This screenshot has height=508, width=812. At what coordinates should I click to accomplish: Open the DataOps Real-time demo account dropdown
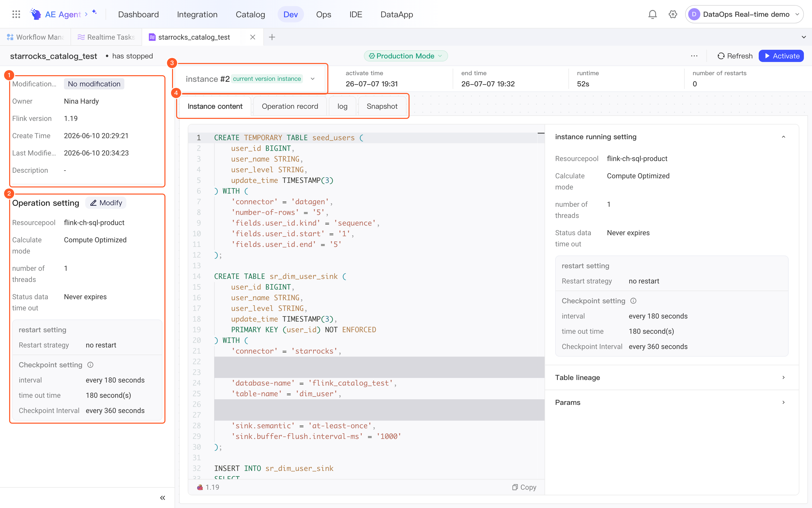pos(744,14)
